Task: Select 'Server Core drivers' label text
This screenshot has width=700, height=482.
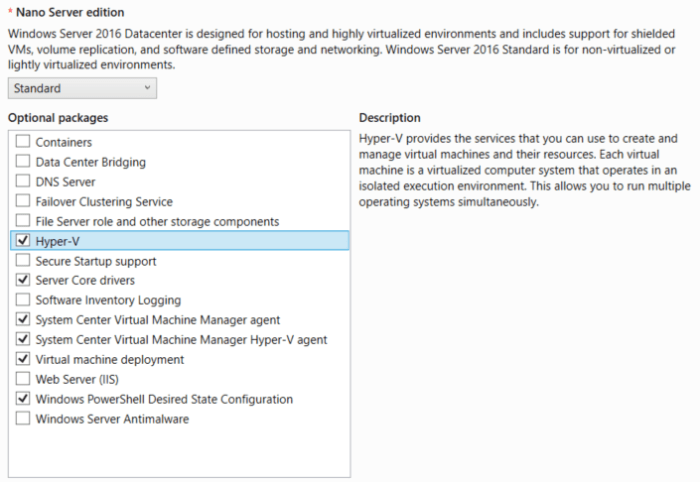Action: coord(85,280)
